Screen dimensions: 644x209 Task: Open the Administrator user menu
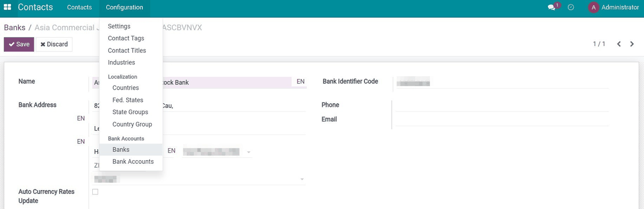pyautogui.click(x=614, y=8)
